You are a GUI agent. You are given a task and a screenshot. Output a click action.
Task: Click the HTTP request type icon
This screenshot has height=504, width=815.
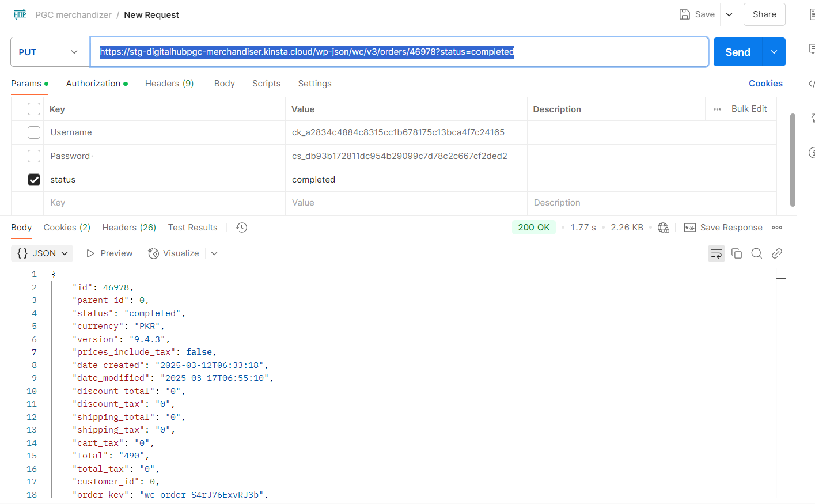[x=20, y=14]
